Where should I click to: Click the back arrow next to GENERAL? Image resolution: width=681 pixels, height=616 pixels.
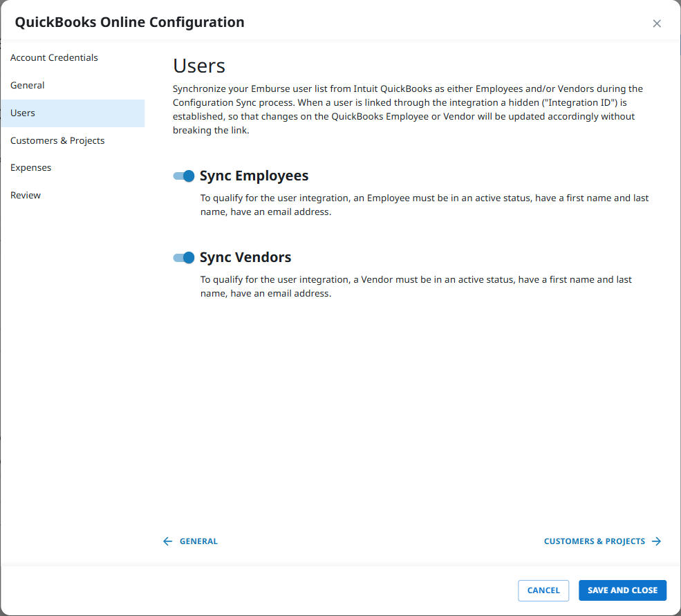(167, 541)
